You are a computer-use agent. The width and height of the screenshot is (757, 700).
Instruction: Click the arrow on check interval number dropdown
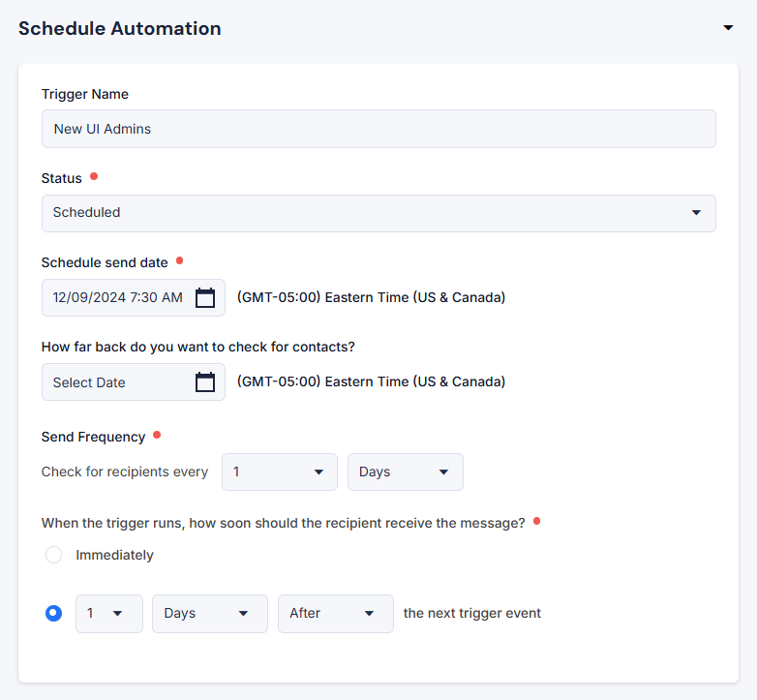pyautogui.click(x=318, y=472)
